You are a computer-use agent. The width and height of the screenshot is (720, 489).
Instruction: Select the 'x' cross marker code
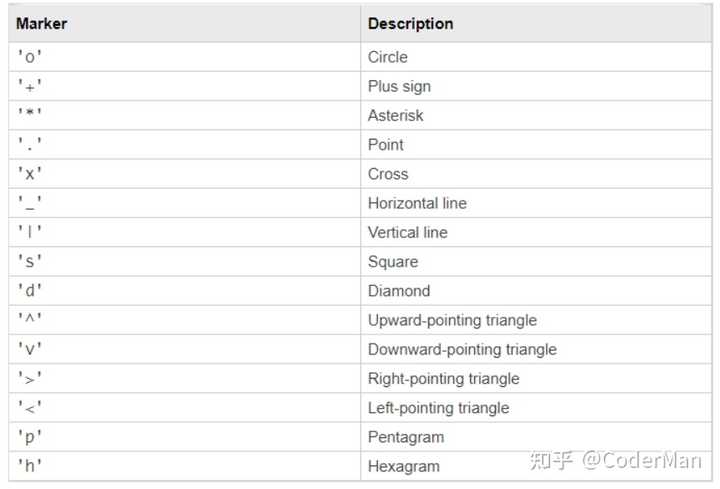(29, 174)
